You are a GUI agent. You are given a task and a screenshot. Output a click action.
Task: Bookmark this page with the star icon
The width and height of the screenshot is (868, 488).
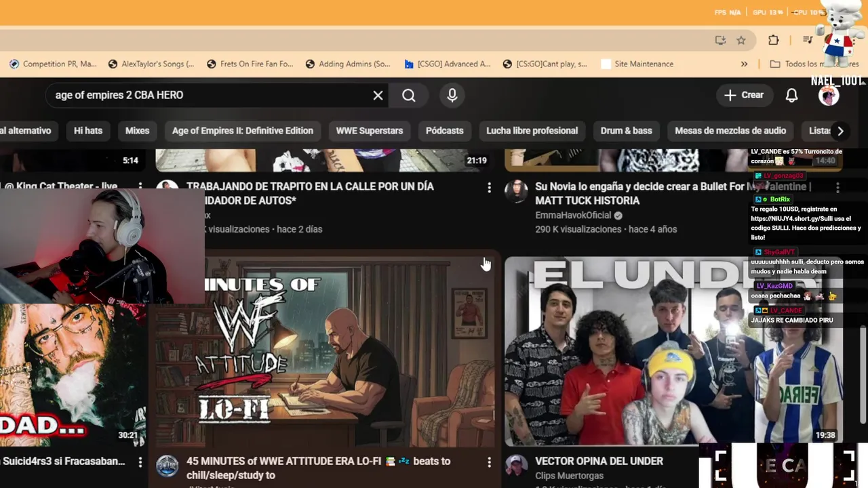point(741,40)
